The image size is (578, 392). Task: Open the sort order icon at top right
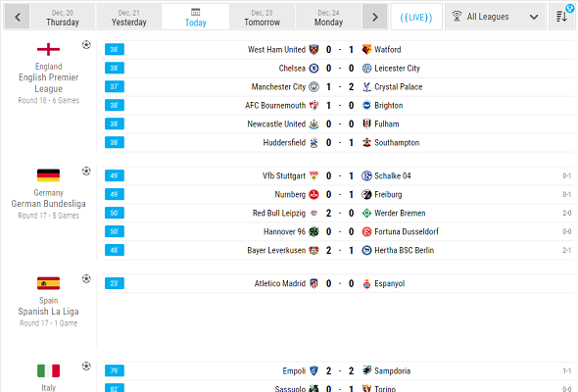point(562,17)
